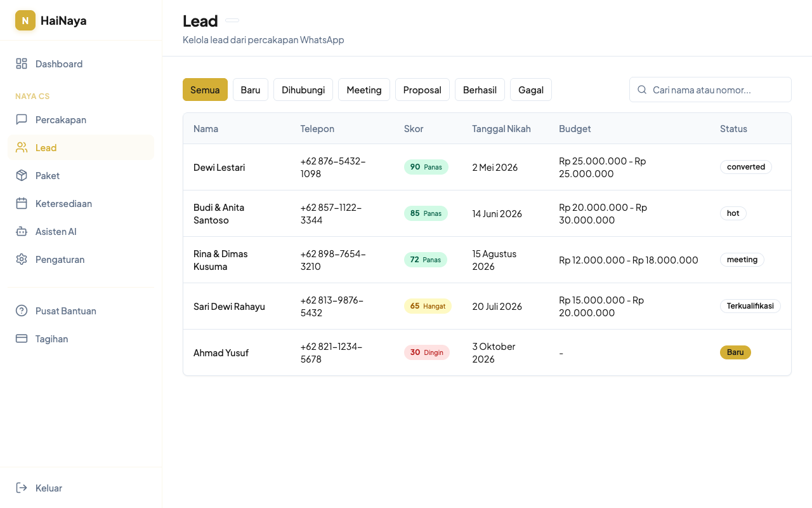Screen dimensions: 812x508
Task: Click the lead search input field
Action: pos(717,90)
